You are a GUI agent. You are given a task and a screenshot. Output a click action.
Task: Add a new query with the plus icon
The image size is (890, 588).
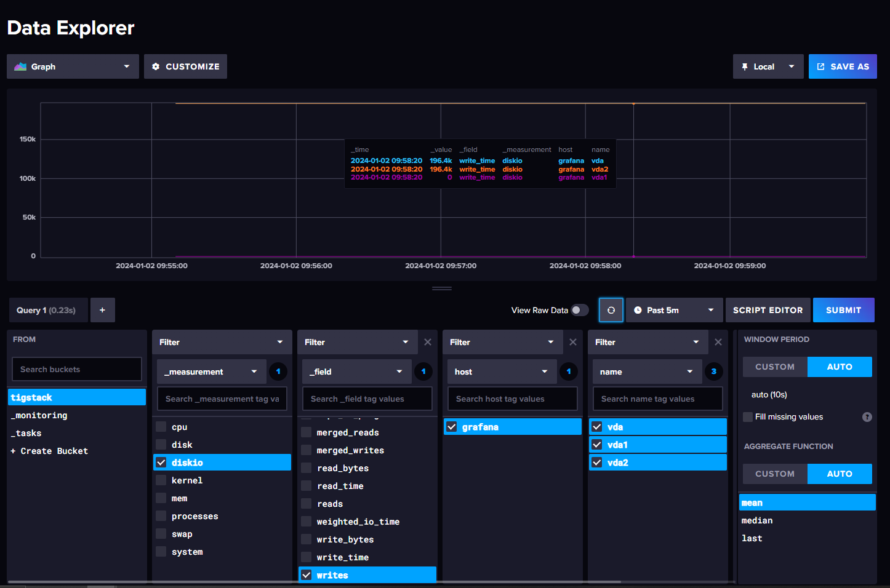click(102, 310)
